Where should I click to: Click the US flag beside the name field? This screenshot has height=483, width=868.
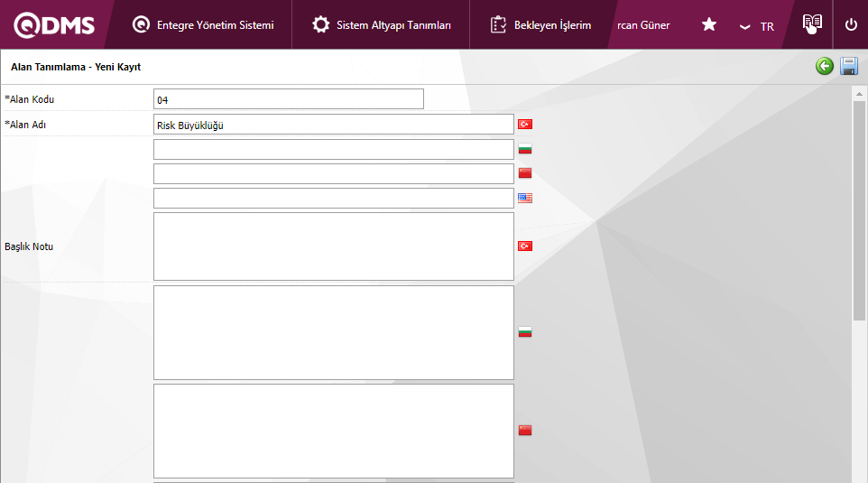click(524, 198)
